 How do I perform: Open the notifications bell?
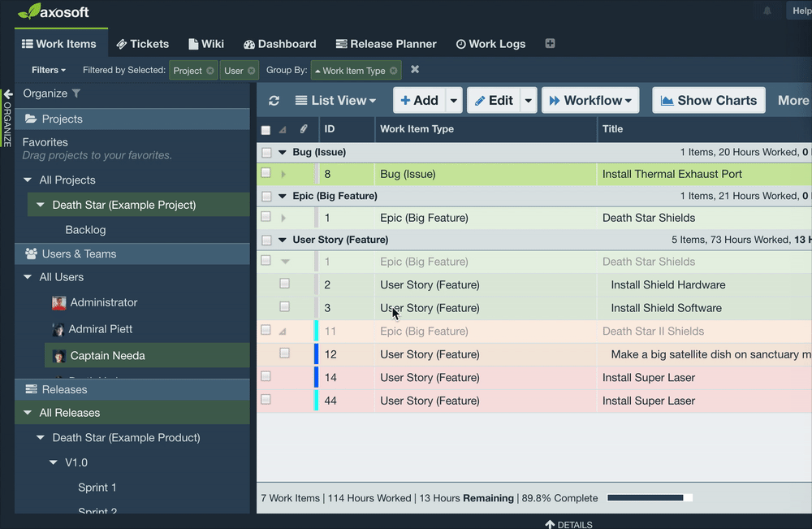(767, 11)
